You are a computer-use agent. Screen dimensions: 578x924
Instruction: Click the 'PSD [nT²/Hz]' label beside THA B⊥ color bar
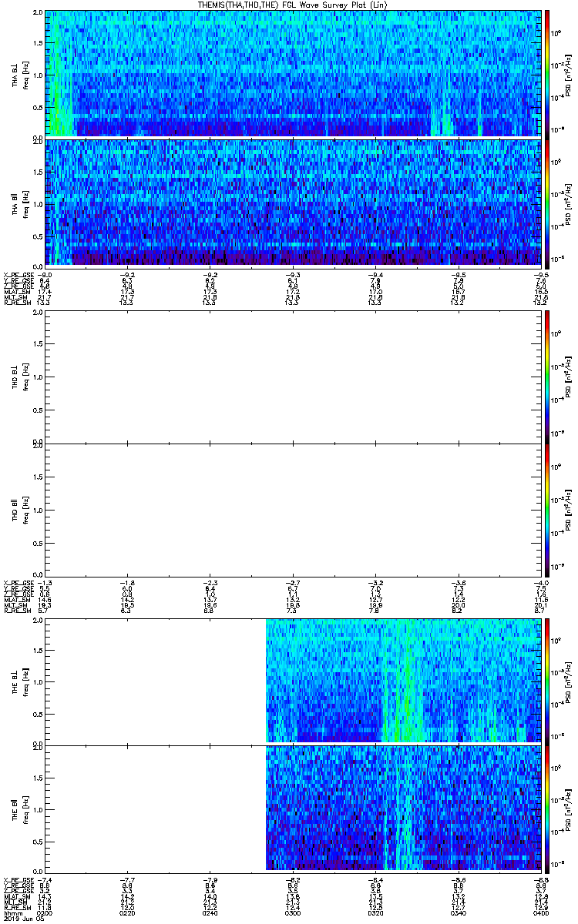point(568,74)
